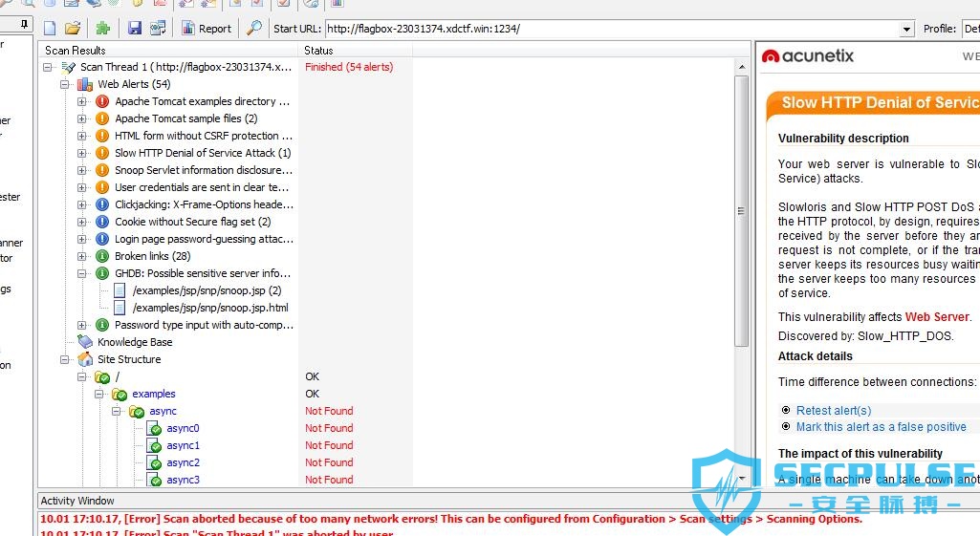
Task: Click the async2 file icon
Action: tap(154, 462)
